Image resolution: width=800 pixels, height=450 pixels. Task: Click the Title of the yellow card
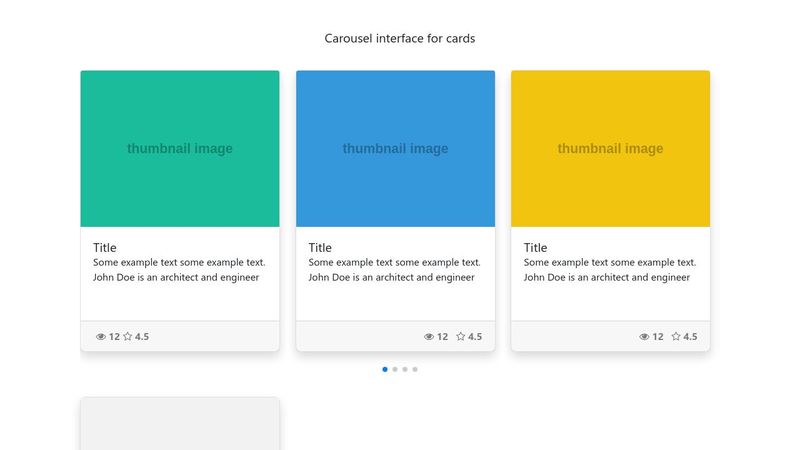536,247
